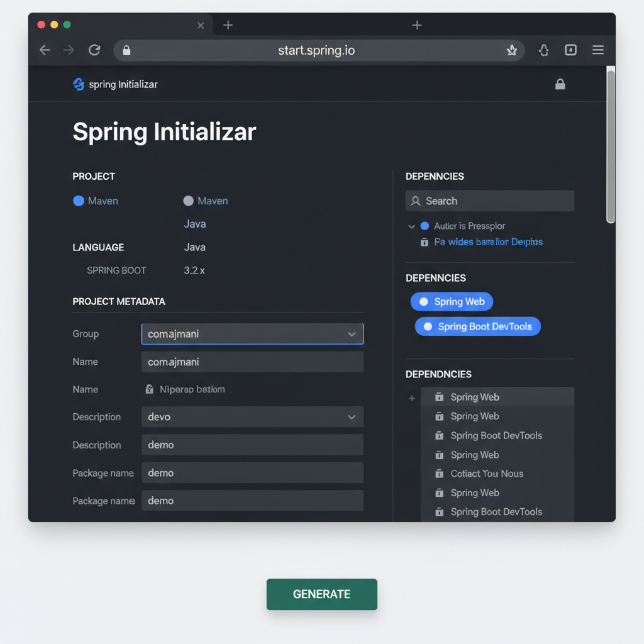The height and width of the screenshot is (644, 644).
Task: Click the Niperap betiom text
Action: point(192,389)
